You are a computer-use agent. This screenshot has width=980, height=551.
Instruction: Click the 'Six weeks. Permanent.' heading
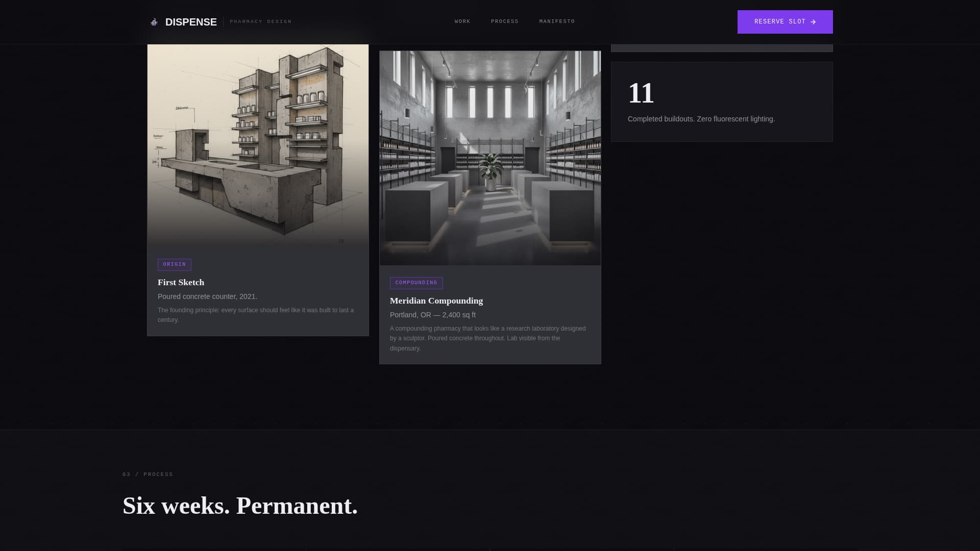240,506
